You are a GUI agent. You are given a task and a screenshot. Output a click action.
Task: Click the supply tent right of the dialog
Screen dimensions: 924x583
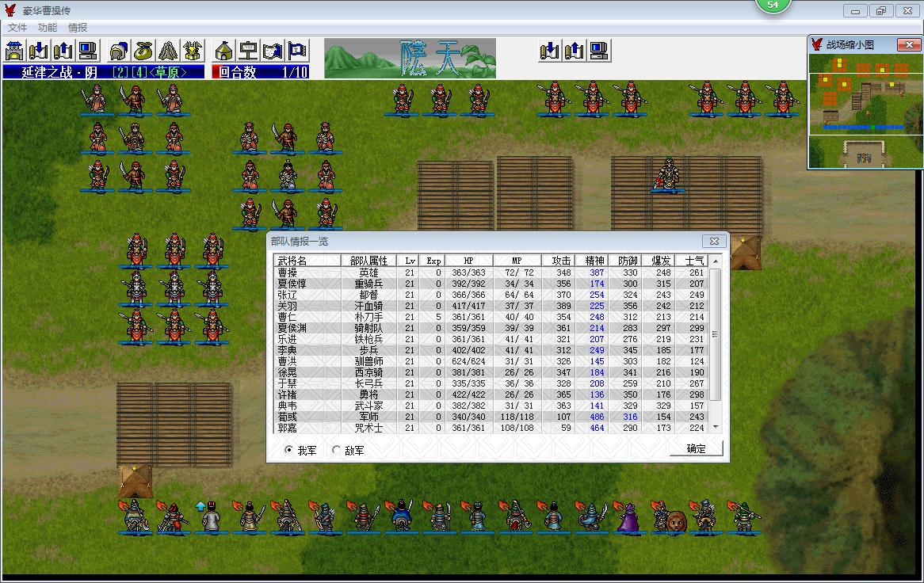coord(746,253)
